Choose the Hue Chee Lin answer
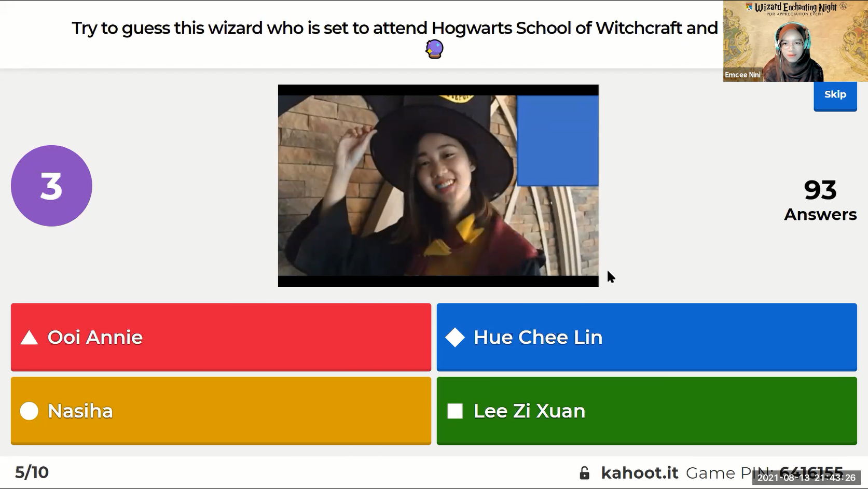Image resolution: width=868 pixels, height=489 pixels. click(646, 337)
